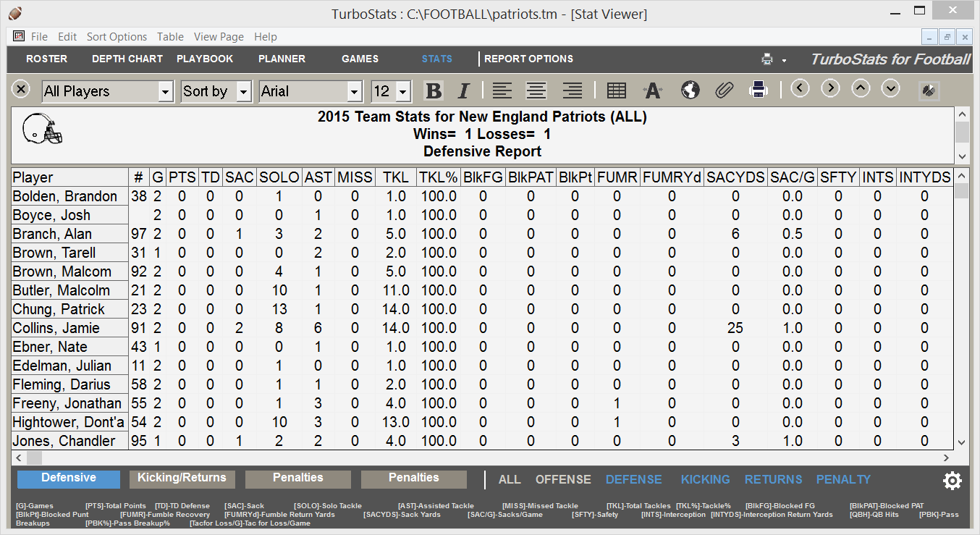This screenshot has width=980, height=535.
Task: Click the up arrow circle button
Action: (861, 88)
